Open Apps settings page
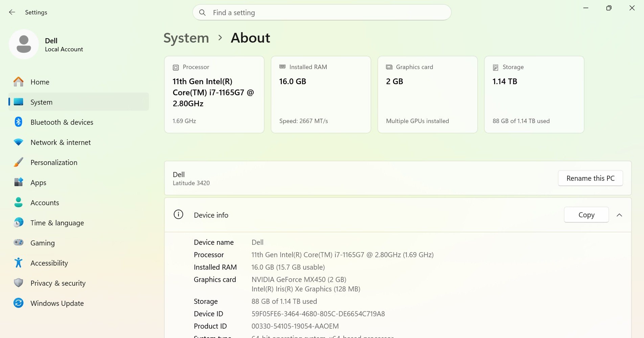Image resolution: width=644 pixels, height=338 pixels. click(78, 183)
